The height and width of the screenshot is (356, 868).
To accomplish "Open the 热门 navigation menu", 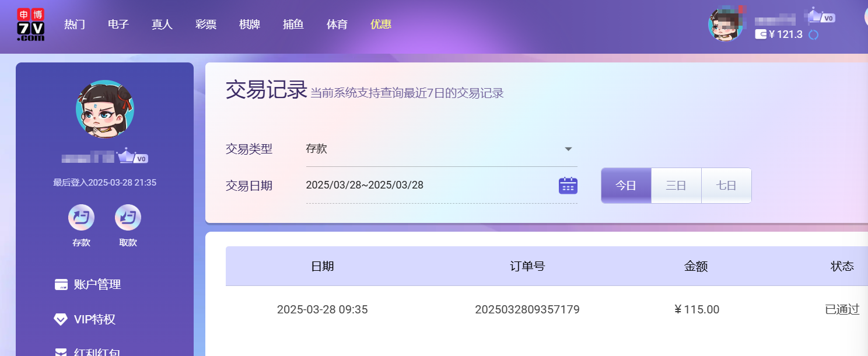I will (75, 25).
